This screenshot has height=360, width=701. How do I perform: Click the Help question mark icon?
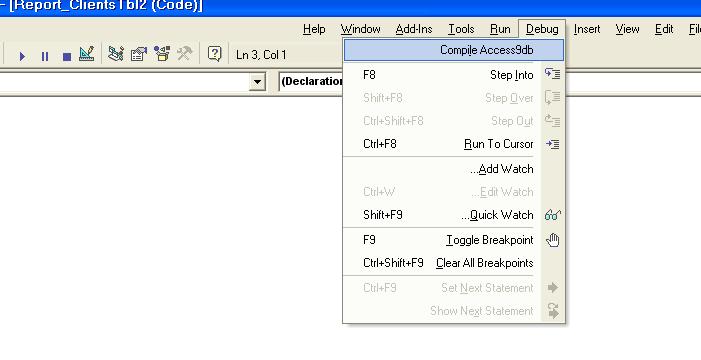pyautogui.click(x=215, y=54)
